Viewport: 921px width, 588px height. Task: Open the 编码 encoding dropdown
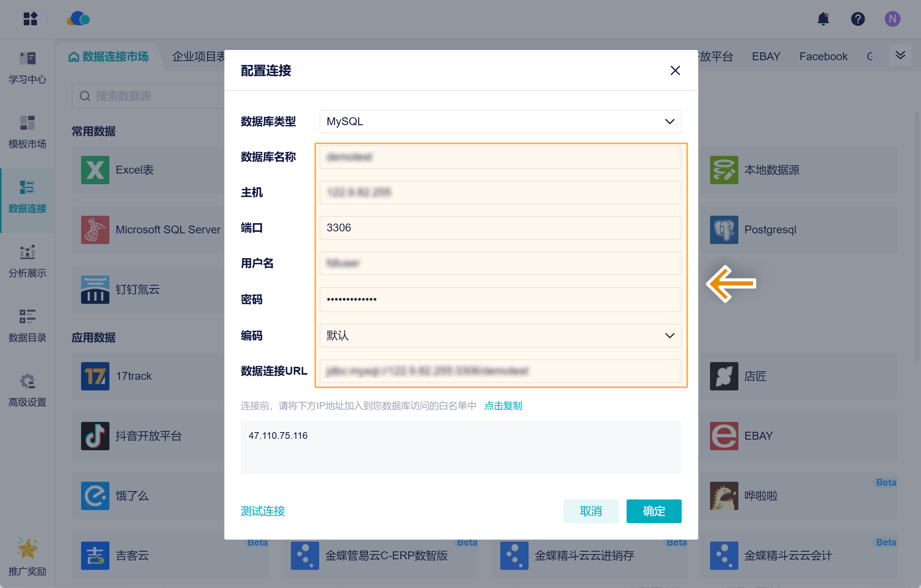pyautogui.click(x=500, y=336)
